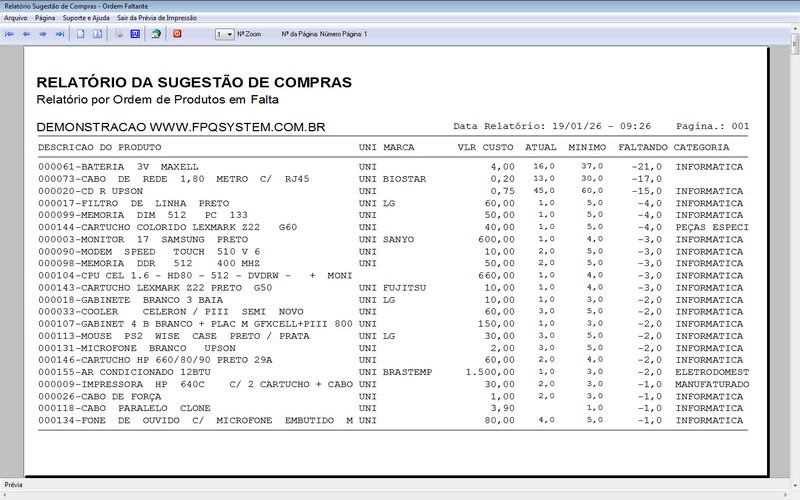
Task: Click the DESCRICAO DO PRODUTO column header
Action: [99, 147]
